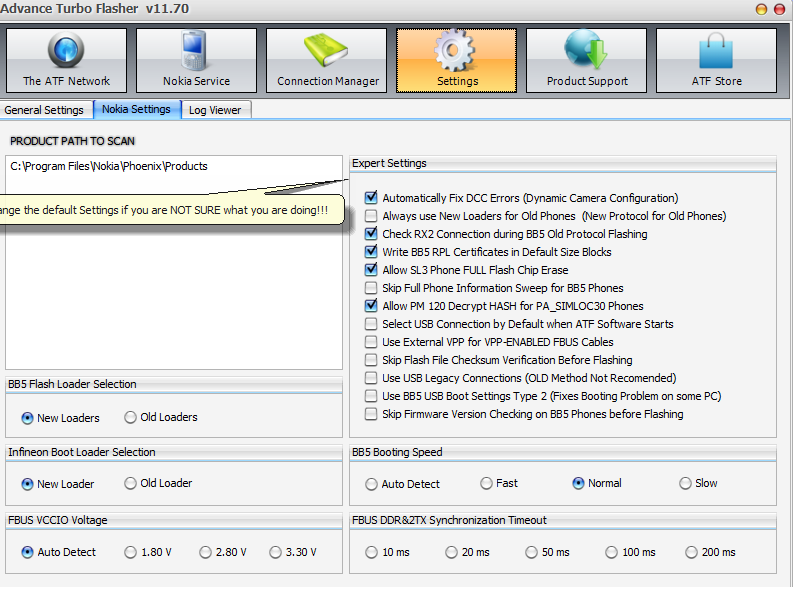Enable Use BB5 USB Boot Settings Type 2
The height and width of the screenshot is (600, 793).
[x=371, y=396]
